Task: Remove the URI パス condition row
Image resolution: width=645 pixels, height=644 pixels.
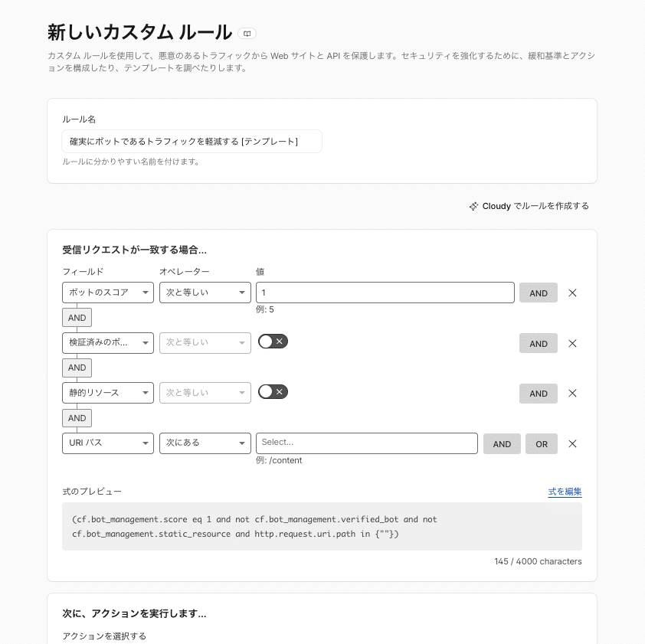Action: tap(572, 443)
